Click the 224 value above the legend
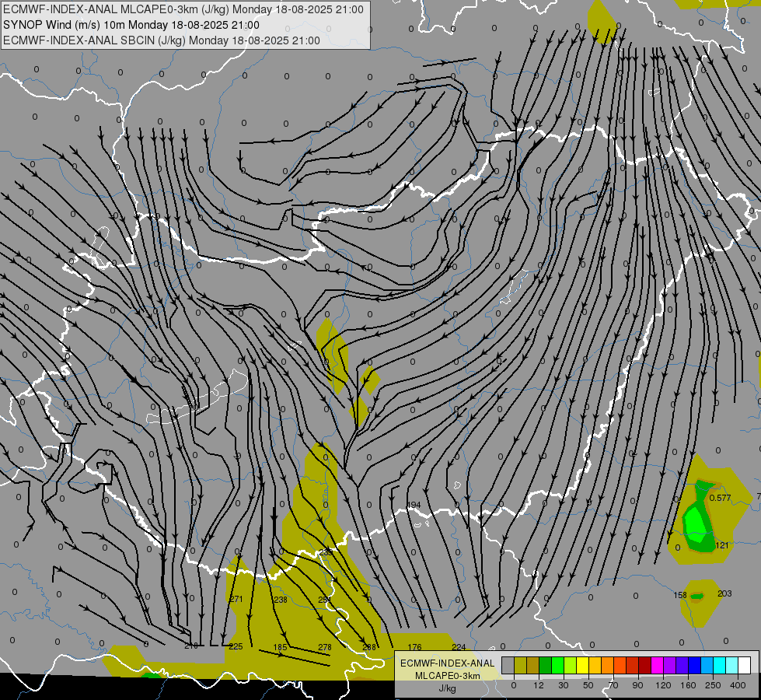 click(459, 647)
